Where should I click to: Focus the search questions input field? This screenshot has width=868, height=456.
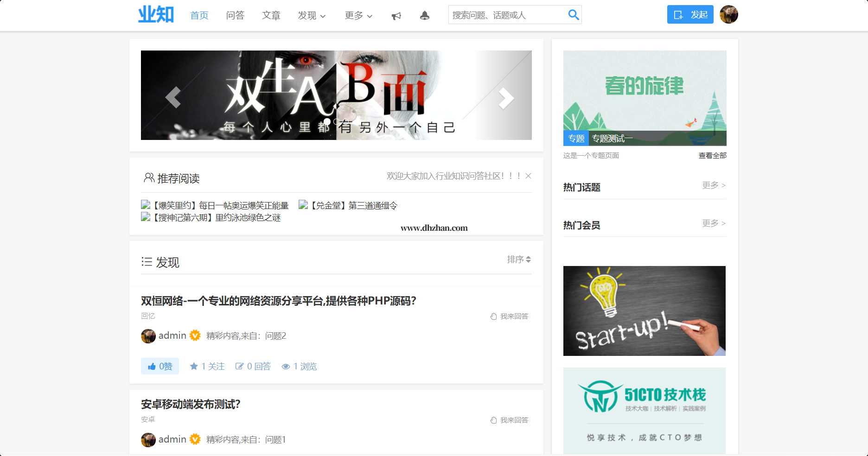(507, 15)
